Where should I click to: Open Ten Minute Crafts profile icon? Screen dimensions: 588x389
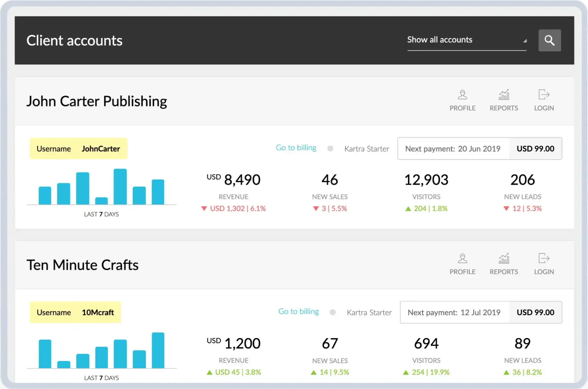(462, 259)
